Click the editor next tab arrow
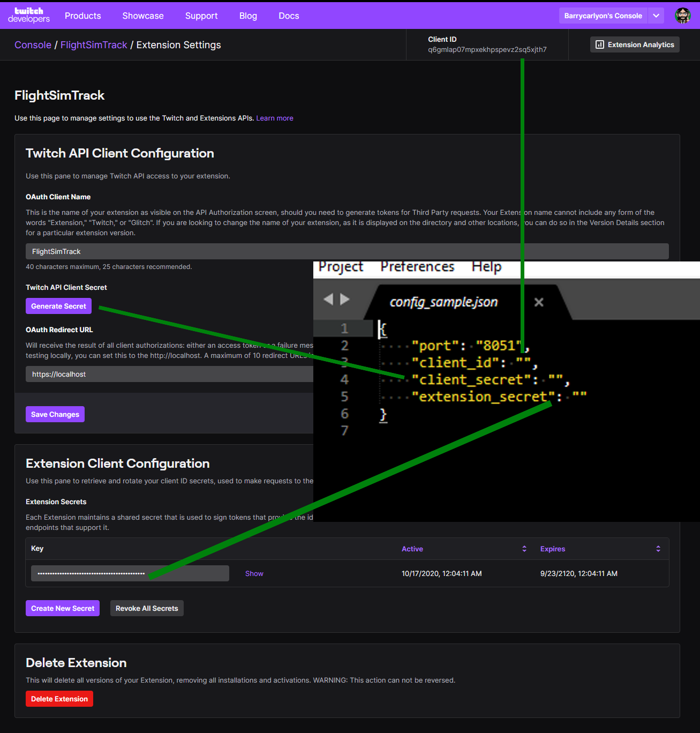This screenshot has width=700, height=733. point(345,299)
